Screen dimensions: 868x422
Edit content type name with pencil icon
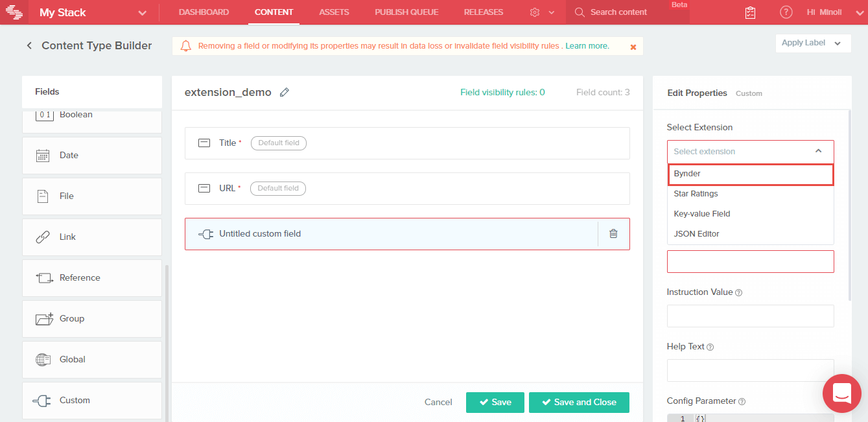[284, 93]
